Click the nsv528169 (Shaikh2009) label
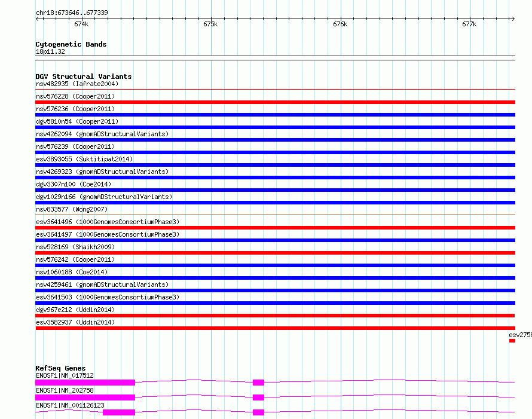The height and width of the screenshot is (419, 532). tap(75, 247)
